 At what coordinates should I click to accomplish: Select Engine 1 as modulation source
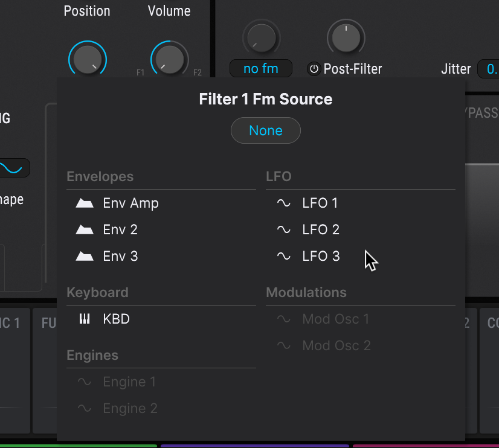click(x=129, y=382)
